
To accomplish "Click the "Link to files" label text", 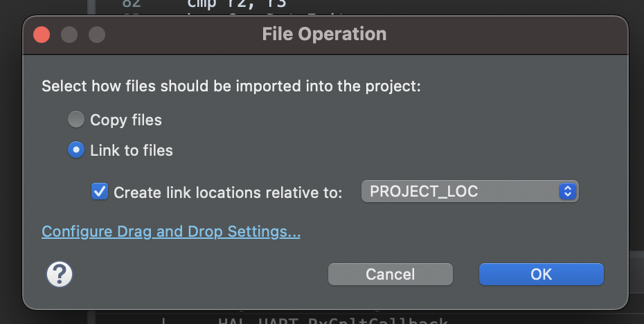I will tap(132, 150).
